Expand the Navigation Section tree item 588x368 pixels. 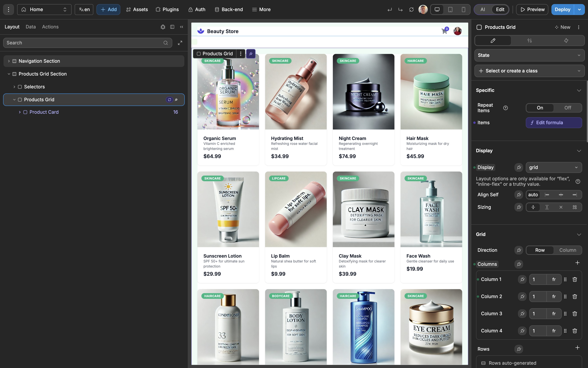point(9,61)
